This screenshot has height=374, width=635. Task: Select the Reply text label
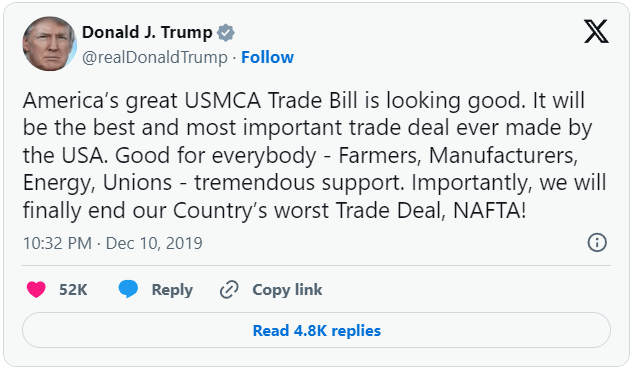pos(172,290)
